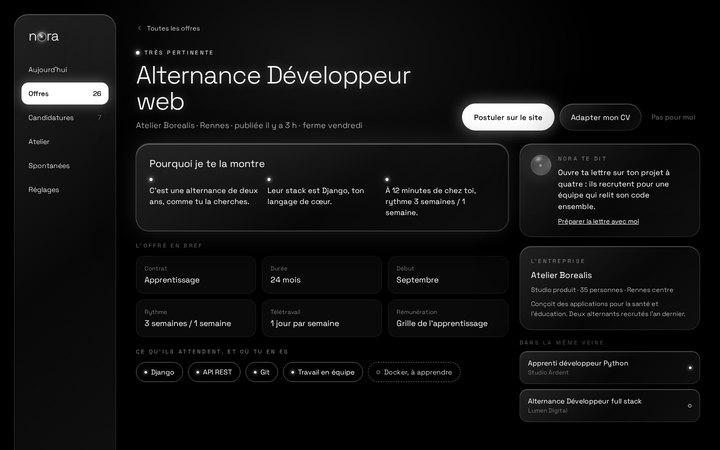Toggle the Docker, à apprendre chip
This screenshot has height=450, width=720.
414,372
